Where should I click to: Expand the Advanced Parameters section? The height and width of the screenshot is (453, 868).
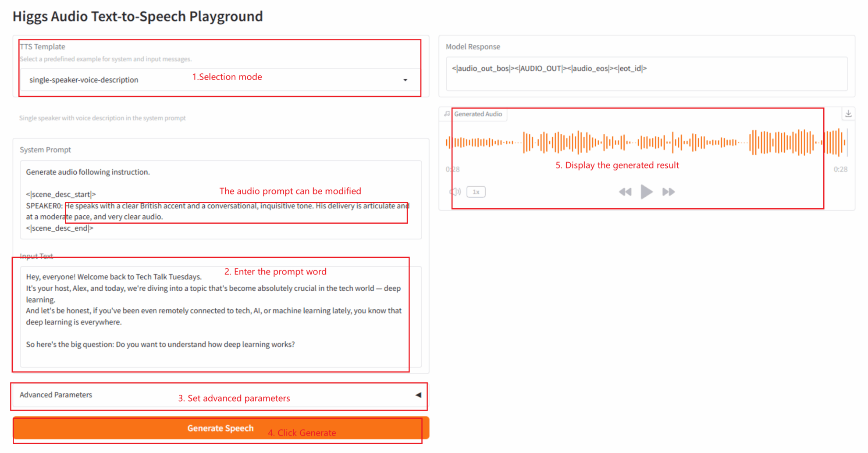pyautogui.click(x=418, y=395)
